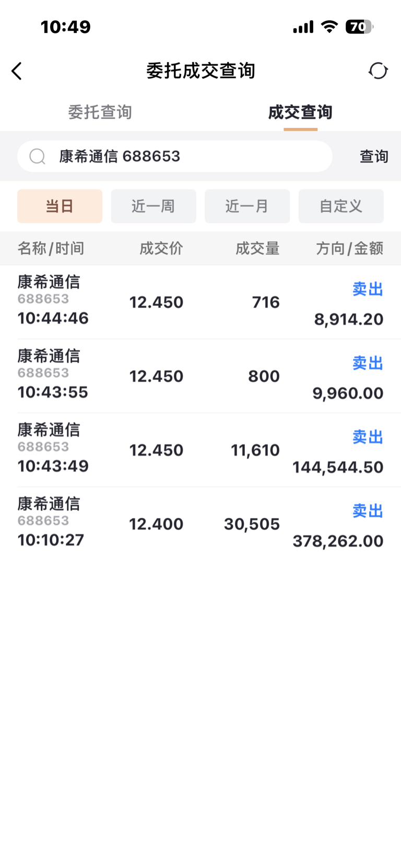
Task: Select the 近一月 date filter
Action: (247, 206)
